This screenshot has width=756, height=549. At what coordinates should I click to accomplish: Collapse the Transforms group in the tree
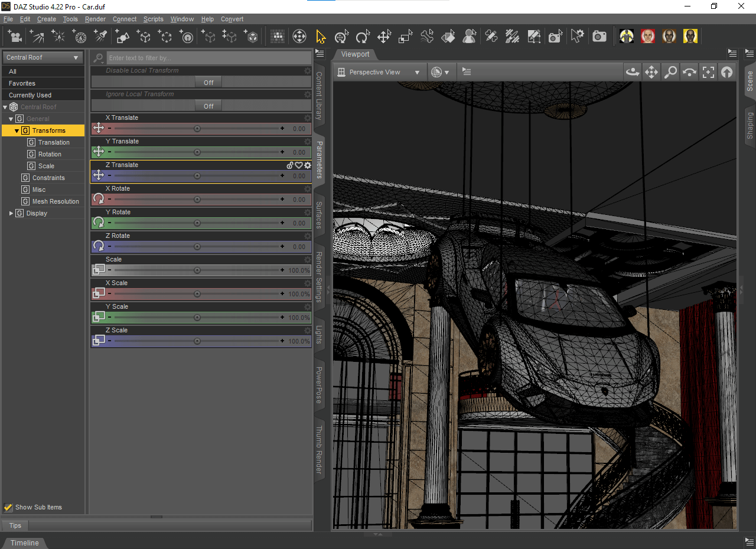17,130
